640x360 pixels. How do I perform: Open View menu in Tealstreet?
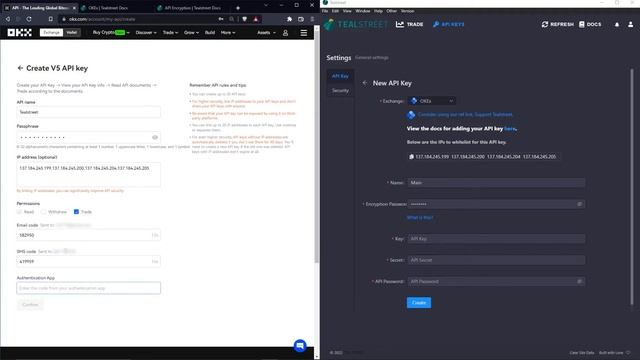pyautogui.click(x=347, y=11)
